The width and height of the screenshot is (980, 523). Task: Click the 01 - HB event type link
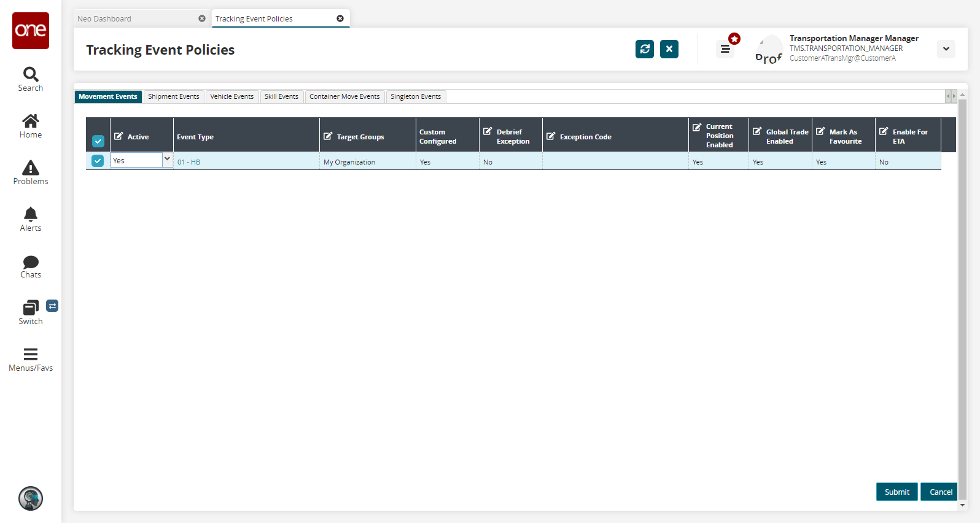pos(189,162)
